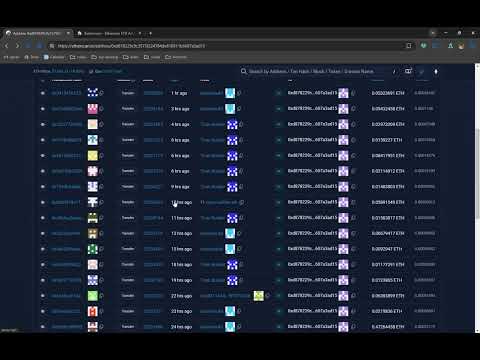Open the first folder in the bookmarks bar
The height and width of the screenshot is (360, 480).
[78, 57]
